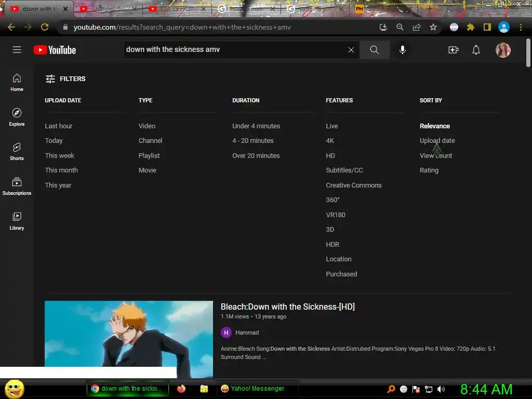Enable the 4K feature filter
The width and height of the screenshot is (532, 399).
(330, 140)
